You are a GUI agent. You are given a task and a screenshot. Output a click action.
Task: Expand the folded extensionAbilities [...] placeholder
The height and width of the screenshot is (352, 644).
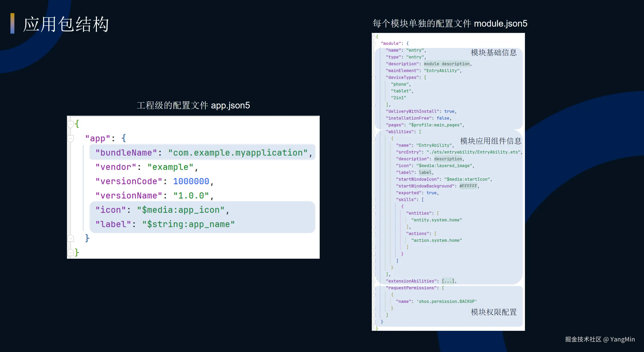tap(448, 281)
